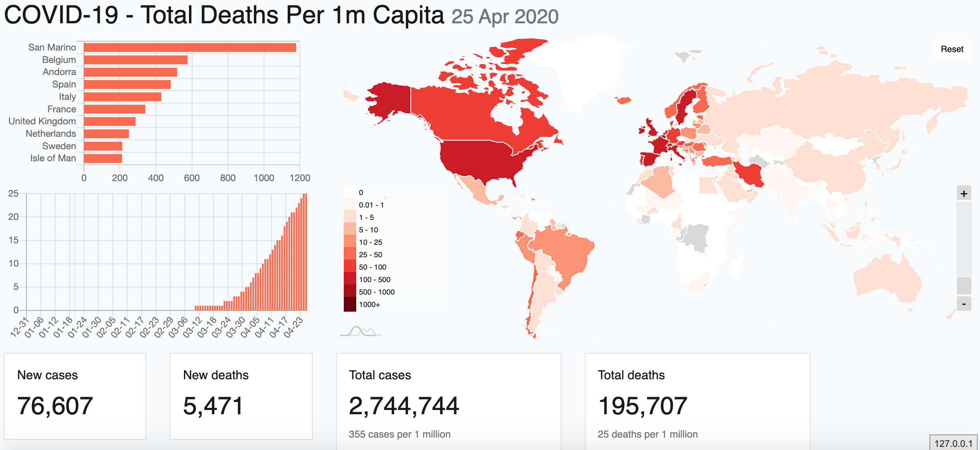Click the map zoom in plus button
This screenshot has width=980, height=450.
tap(964, 194)
